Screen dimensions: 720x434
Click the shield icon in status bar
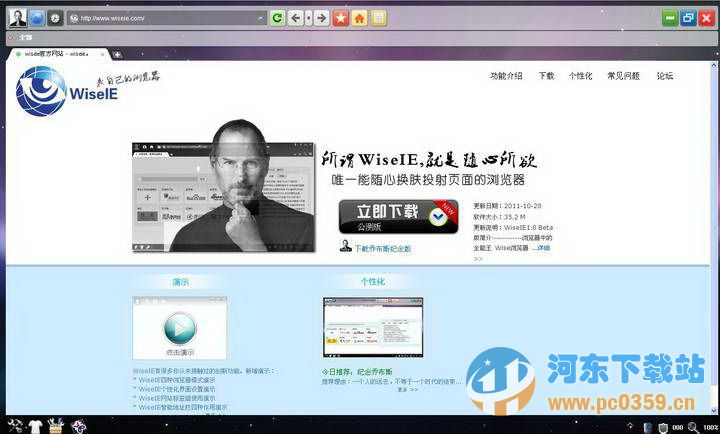pyautogui.click(x=663, y=428)
